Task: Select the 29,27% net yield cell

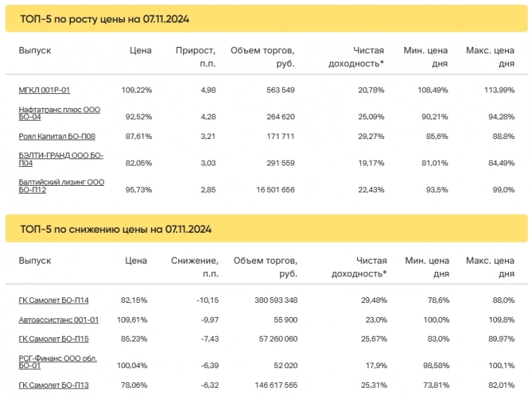Action: click(x=370, y=136)
